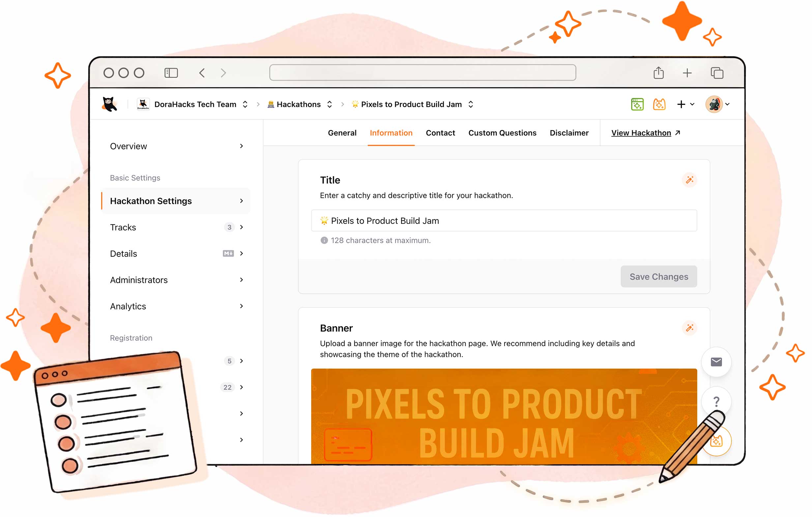
Task: Open a new browser tab plus icon
Action: click(x=687, y=73)
